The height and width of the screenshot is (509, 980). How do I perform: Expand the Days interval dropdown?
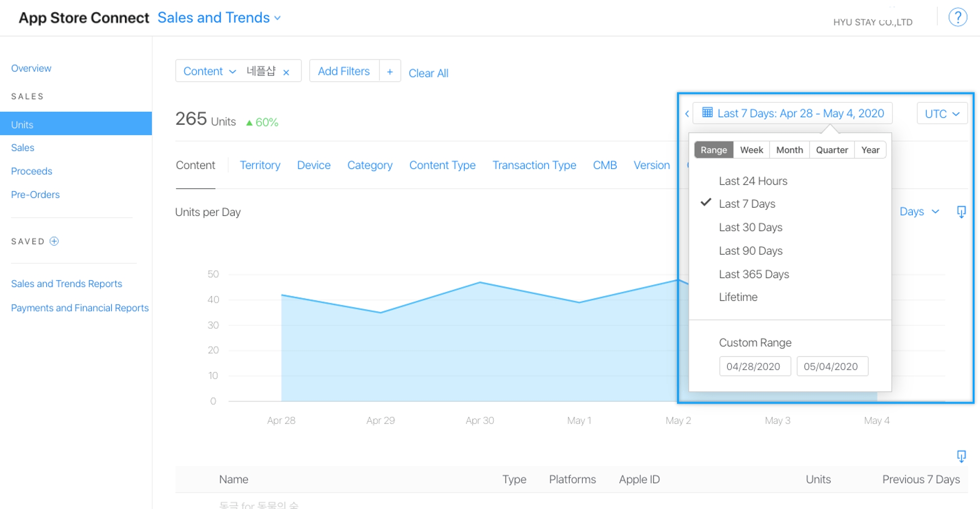coord(919,212)
